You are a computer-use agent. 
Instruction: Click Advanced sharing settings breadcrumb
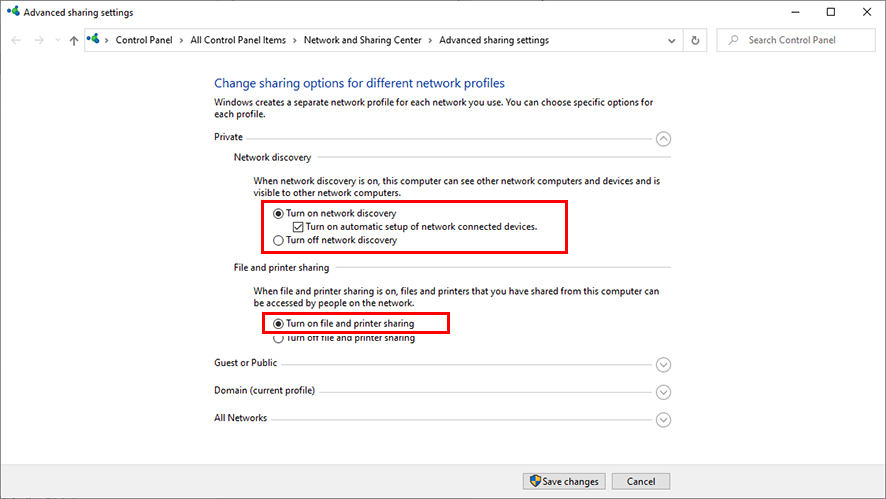(x=494, y=40)
